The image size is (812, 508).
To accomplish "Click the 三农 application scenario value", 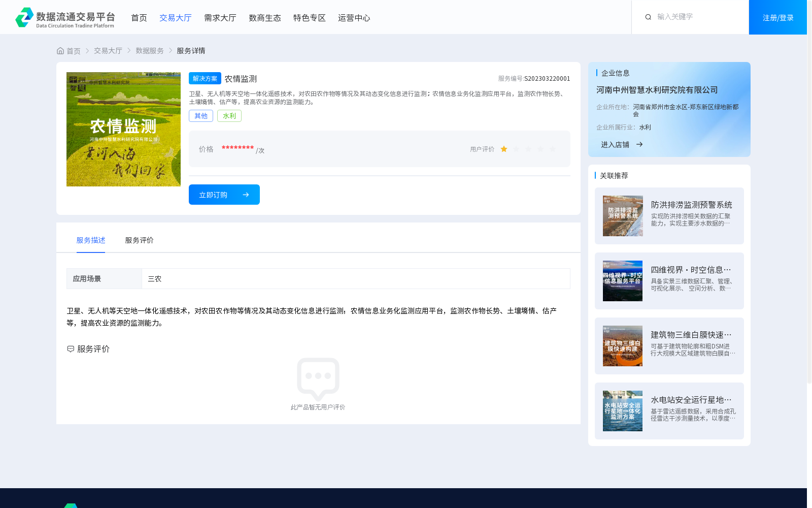I will click(x=154, y=279).
